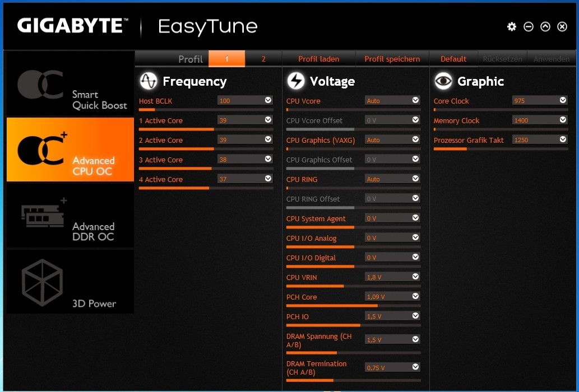
Task: Click the Profil label
Action: tap(191, 59)
